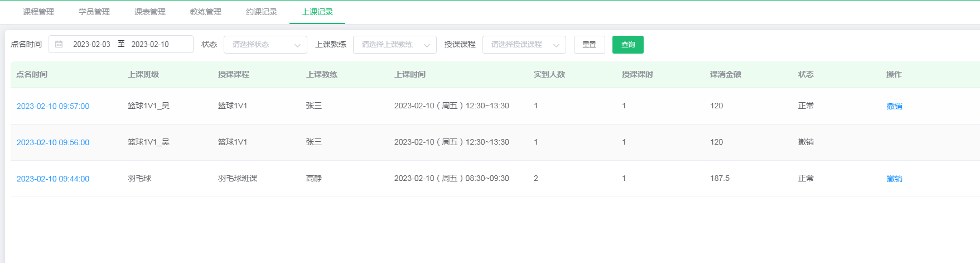
Task: Click the green 查询 search button
Action: tap(627, 45)
